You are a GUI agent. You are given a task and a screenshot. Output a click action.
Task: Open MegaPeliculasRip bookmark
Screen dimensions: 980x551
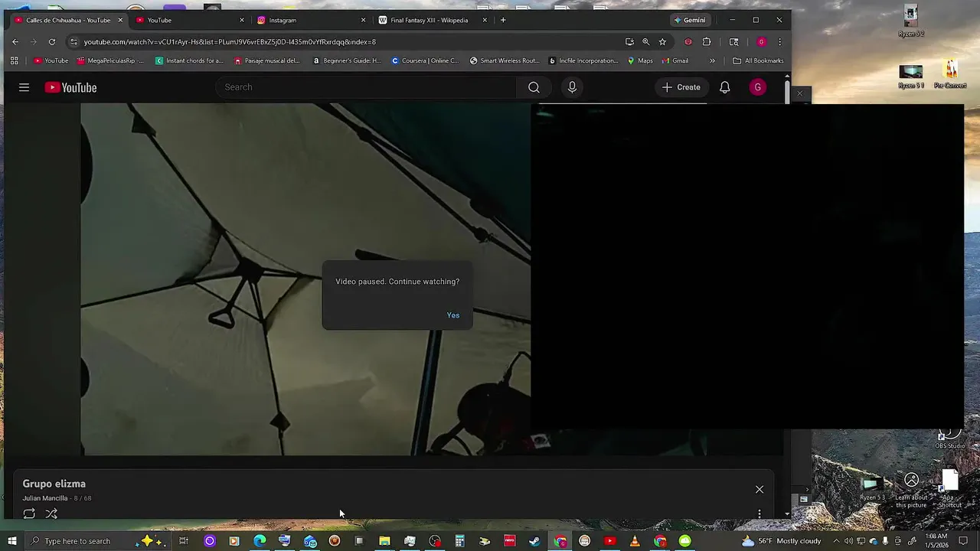pos(110,60)
